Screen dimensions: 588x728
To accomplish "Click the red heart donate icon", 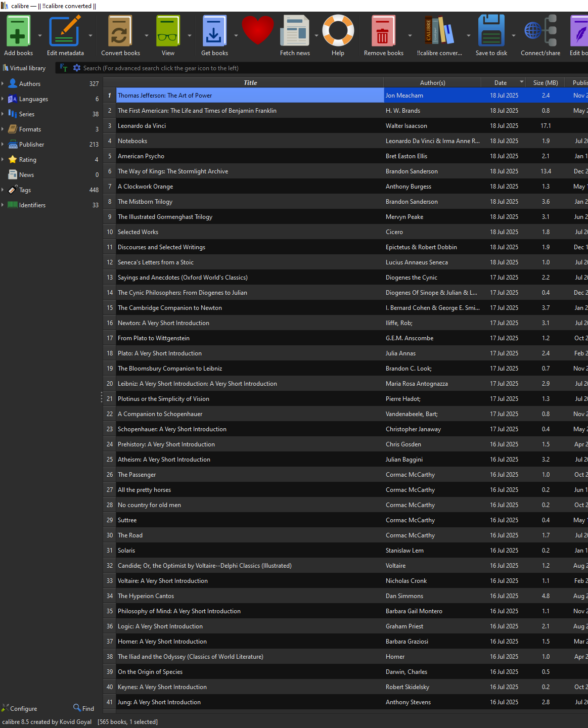I will [x=257, y=30].
